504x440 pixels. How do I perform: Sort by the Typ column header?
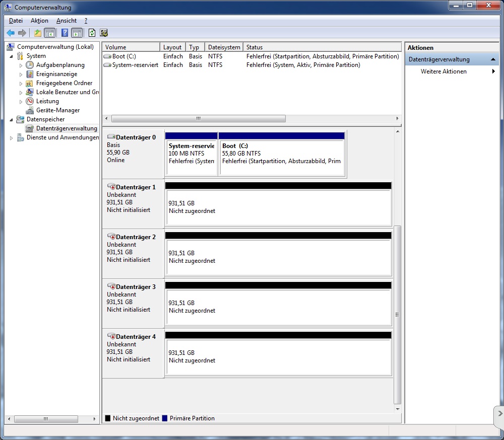click(x=195, y=47)
